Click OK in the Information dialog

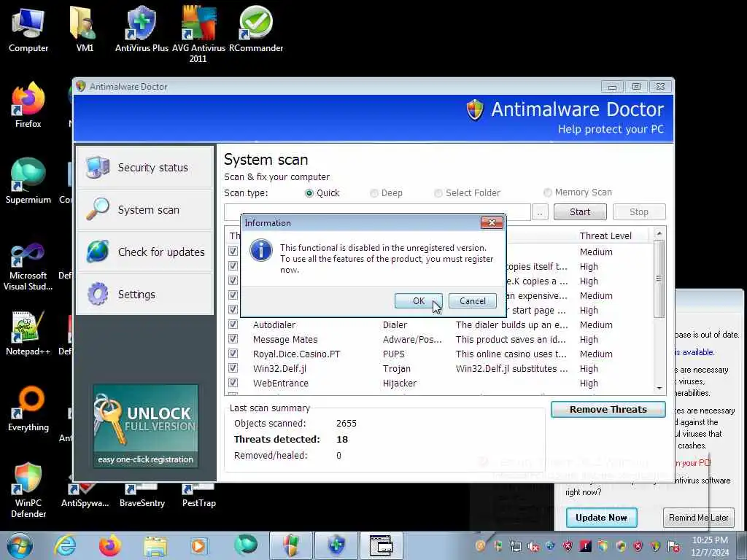click(x=418, y=301)
